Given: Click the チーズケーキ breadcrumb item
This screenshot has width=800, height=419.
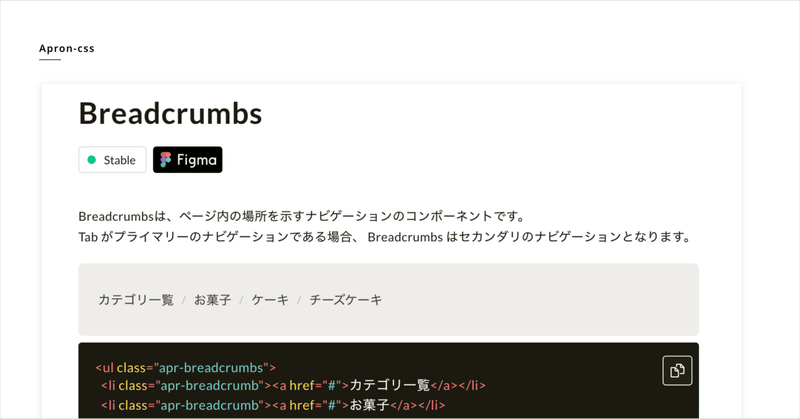Looking at the screenshot, I should pos(345,300).
